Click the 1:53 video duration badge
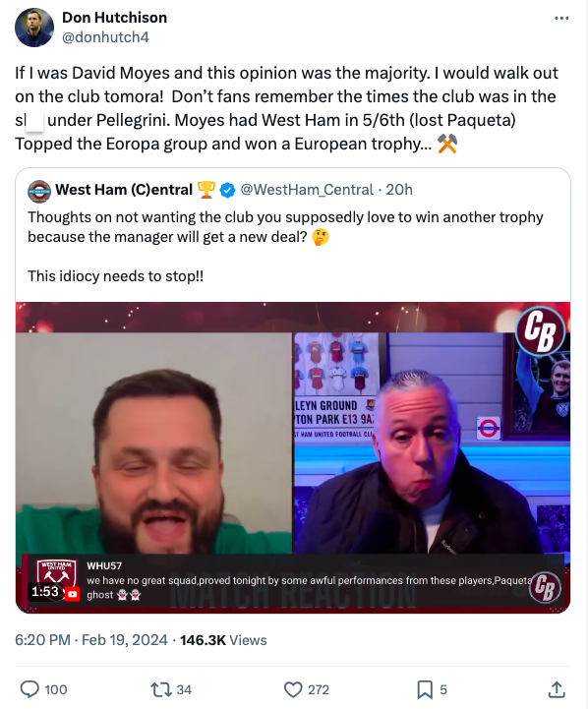The image size is (588, 709). coord(45,591)
